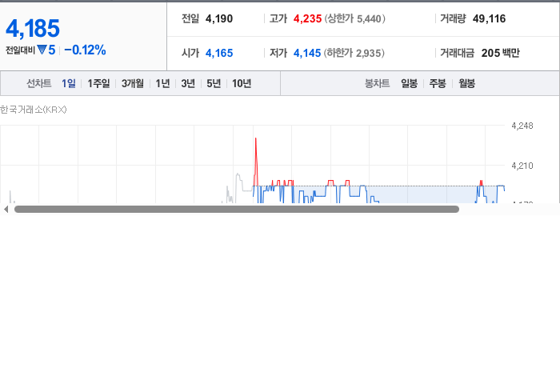Click the down triangle change indicator
The image size is (560, 392).
pos(42,50)
